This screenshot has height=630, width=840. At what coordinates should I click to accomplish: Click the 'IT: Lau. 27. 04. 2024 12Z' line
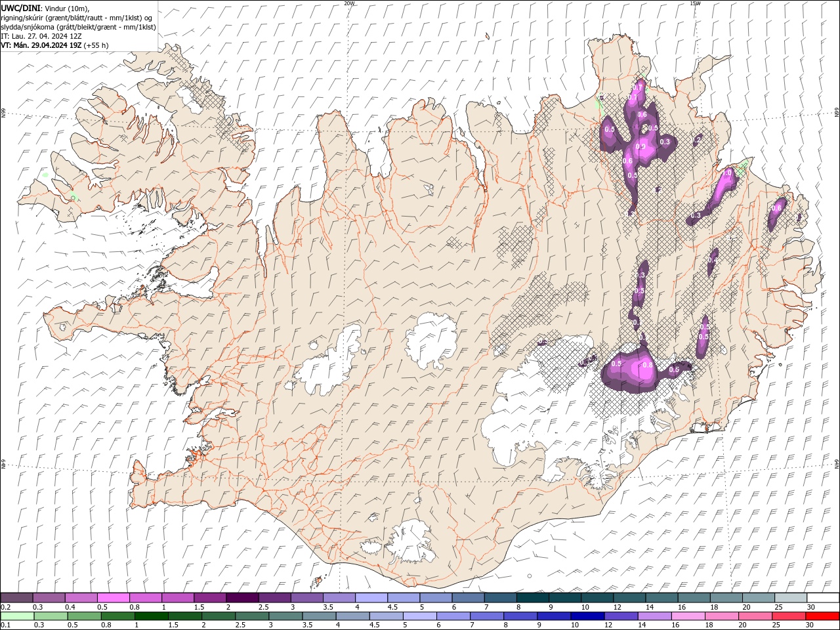point(41,36)
